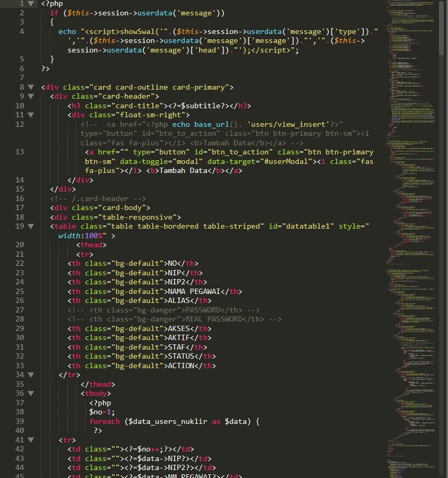Collapse the fold arrow at line 8

pyautogui.click(x=31, y=87)
